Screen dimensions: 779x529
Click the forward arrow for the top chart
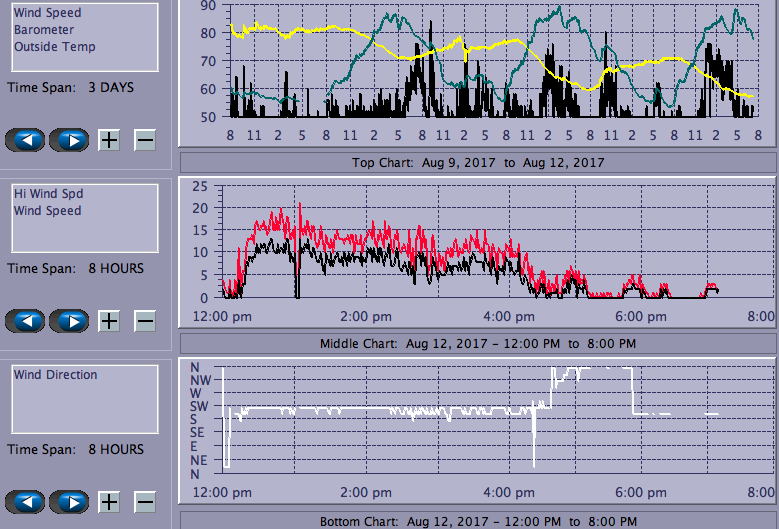(x=70, y=140)
